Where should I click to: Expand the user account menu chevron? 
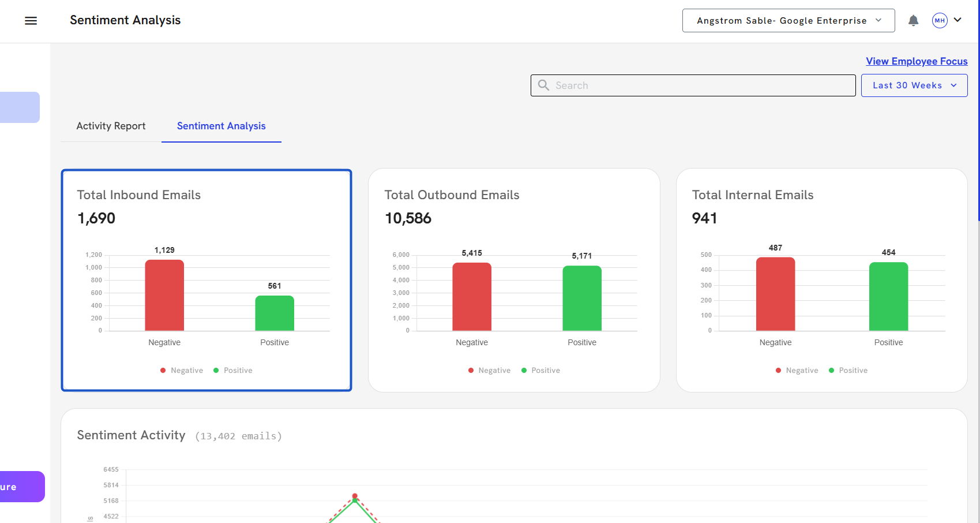pyautogui.click(x=958, y=20)
